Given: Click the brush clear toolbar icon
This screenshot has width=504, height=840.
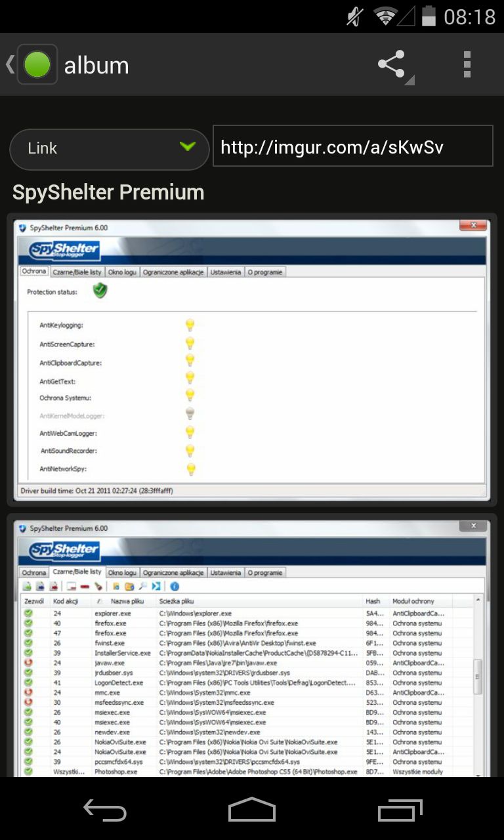Looking at the screenshot, I should (x=98, y=587).
